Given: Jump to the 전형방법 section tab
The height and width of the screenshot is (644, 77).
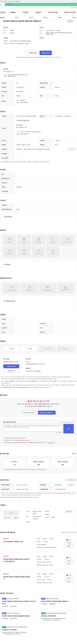Looking at the screenshot, I should pyautogui.click(x=60, y=18).
